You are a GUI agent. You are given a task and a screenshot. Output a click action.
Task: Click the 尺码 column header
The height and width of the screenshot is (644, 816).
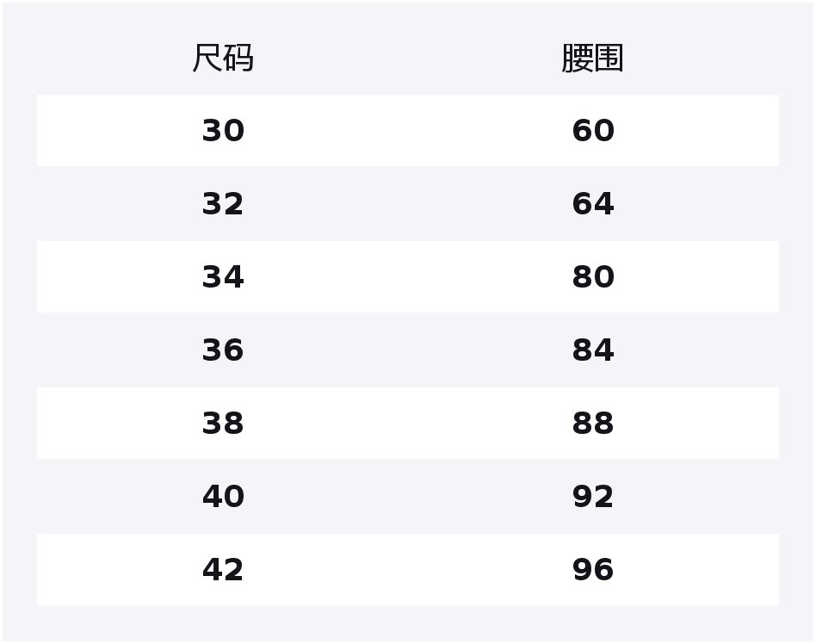pos(223,59)
